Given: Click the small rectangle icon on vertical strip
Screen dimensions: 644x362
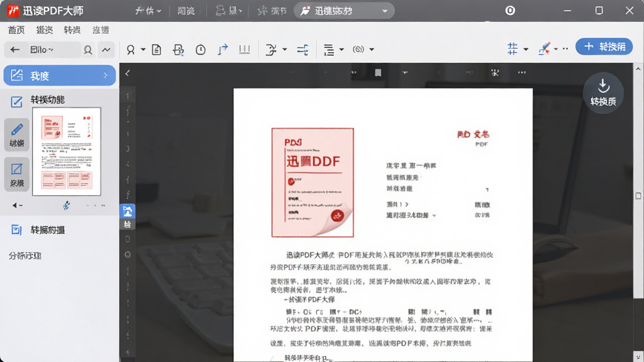Looking at the screenshot, I should point(128,239).
